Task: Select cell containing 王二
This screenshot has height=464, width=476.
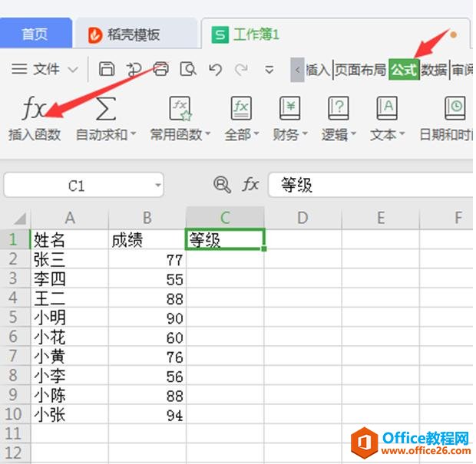Action: (x=70, y=298)
